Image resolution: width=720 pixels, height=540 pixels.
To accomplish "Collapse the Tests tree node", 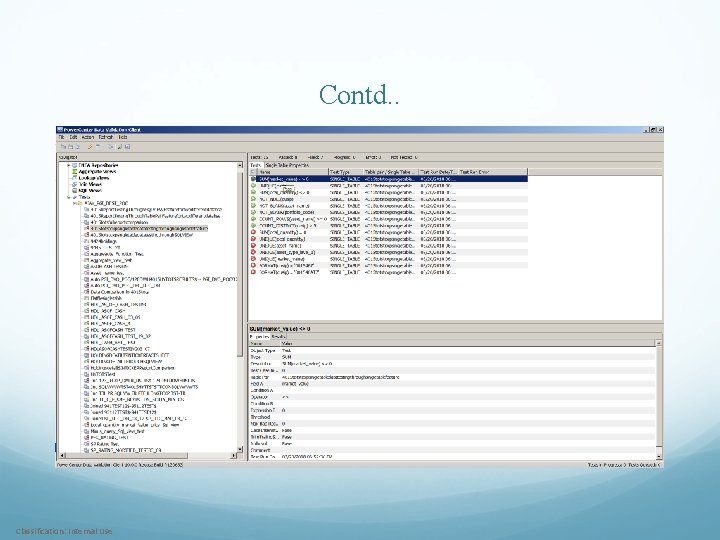I will click(68, 197).
